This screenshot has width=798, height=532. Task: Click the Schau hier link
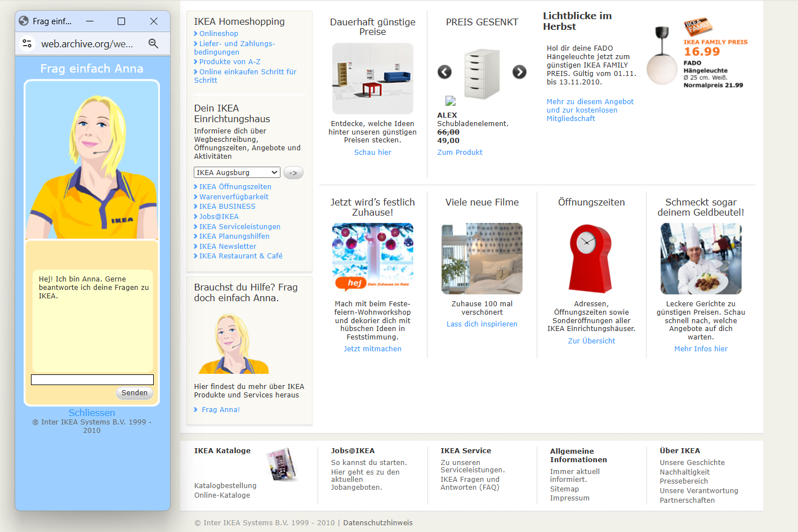click(373, 153)
